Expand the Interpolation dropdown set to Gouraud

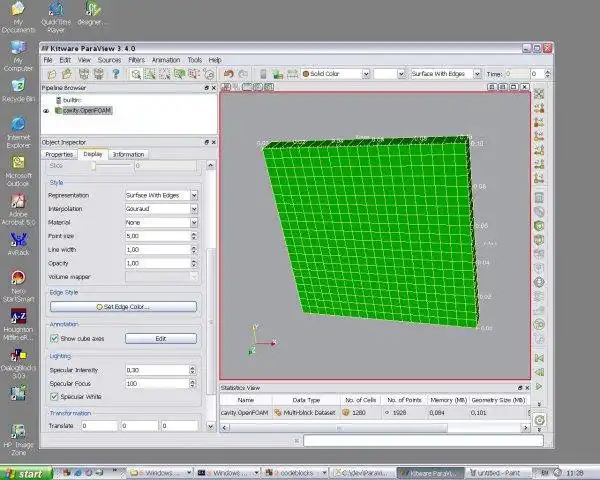160,208
